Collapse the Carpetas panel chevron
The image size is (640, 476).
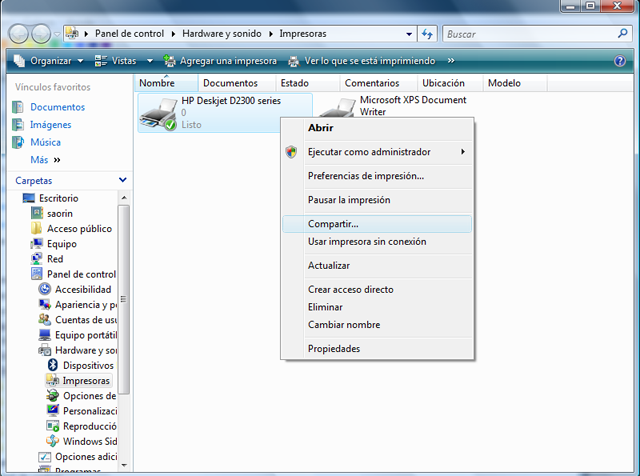click(122, 180)
